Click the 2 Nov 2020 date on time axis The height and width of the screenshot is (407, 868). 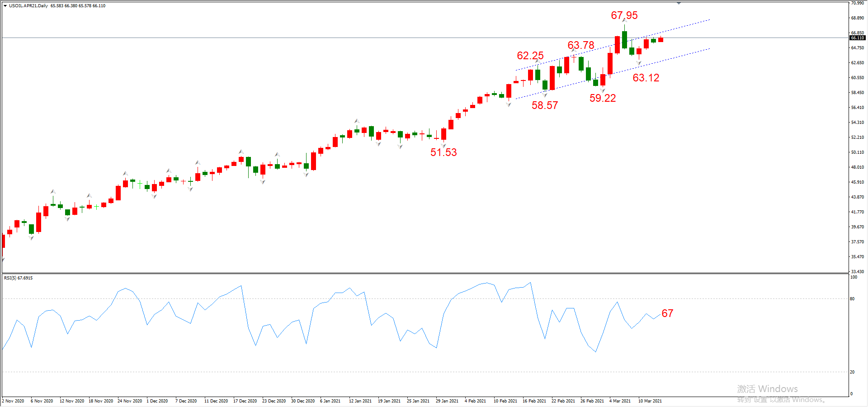point(13,401)
